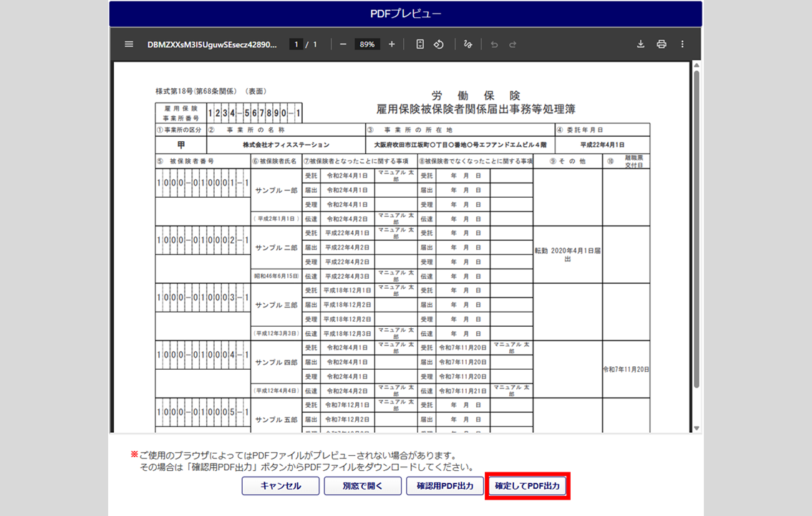Select the draw annotation tool

click(468, 44)
